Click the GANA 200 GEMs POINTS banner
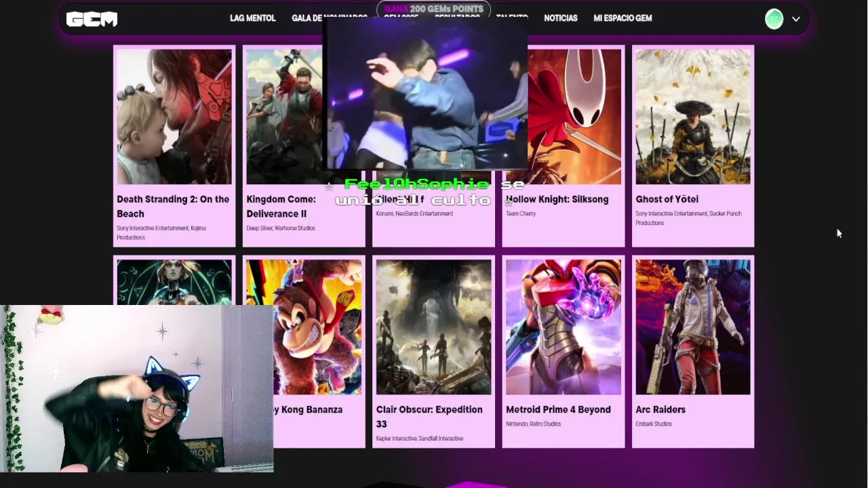868x488 pixels. (434, 9)
